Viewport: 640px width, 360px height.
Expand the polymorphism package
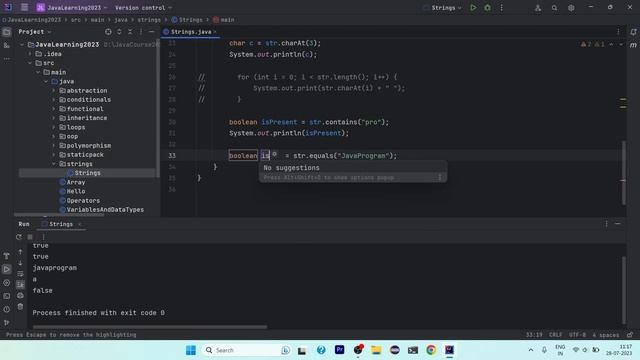[53, 146]
